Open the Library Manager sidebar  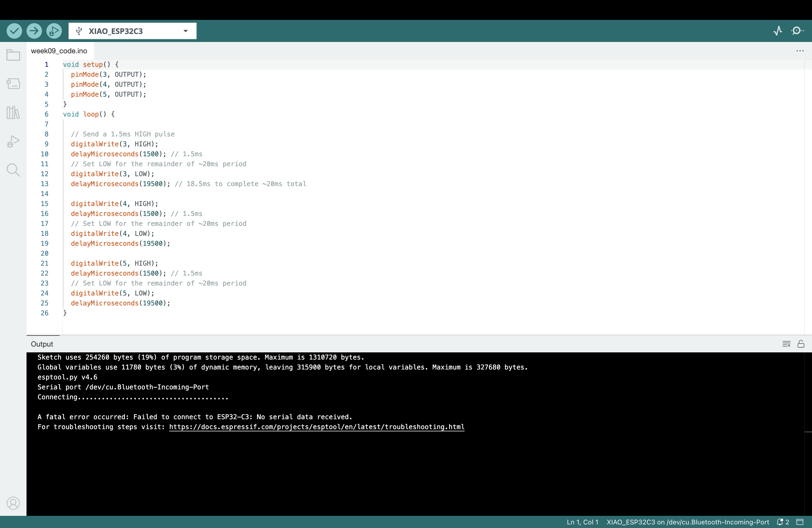click(13, 112)
